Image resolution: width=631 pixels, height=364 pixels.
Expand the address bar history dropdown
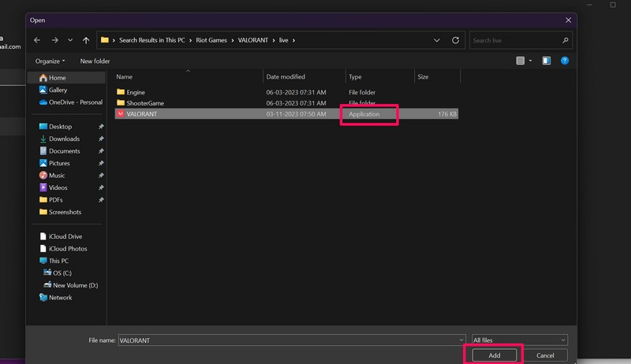[437, 40]
